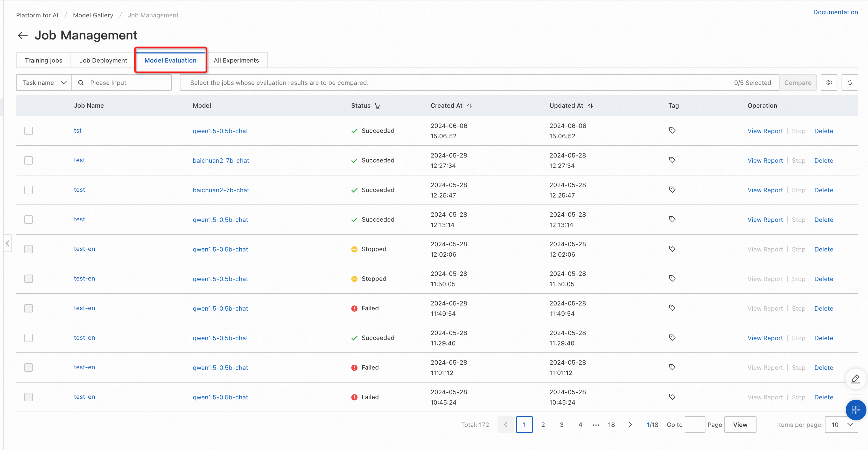
Task: Click tag icon in 12:13:14 row
Action: (672, 220)
